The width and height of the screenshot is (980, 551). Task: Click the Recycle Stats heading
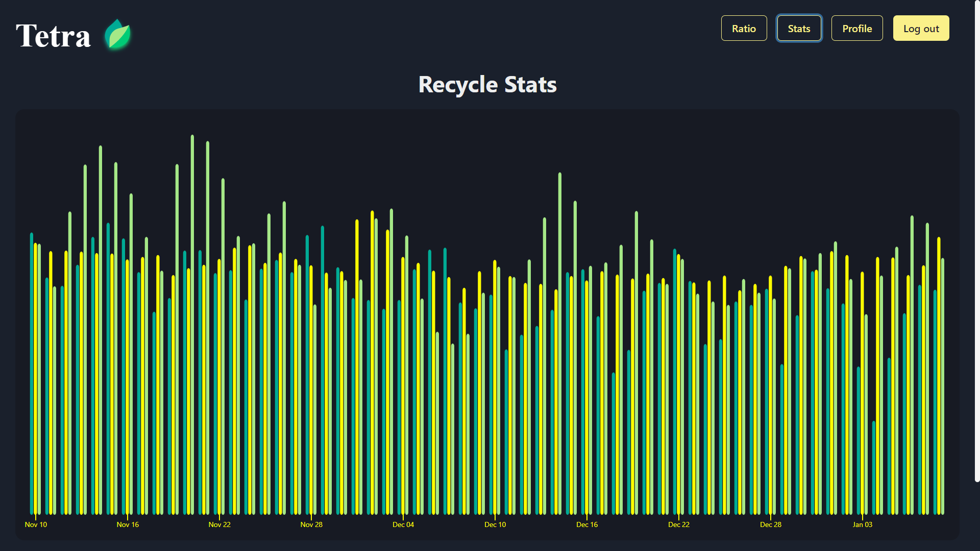(487, 85)
